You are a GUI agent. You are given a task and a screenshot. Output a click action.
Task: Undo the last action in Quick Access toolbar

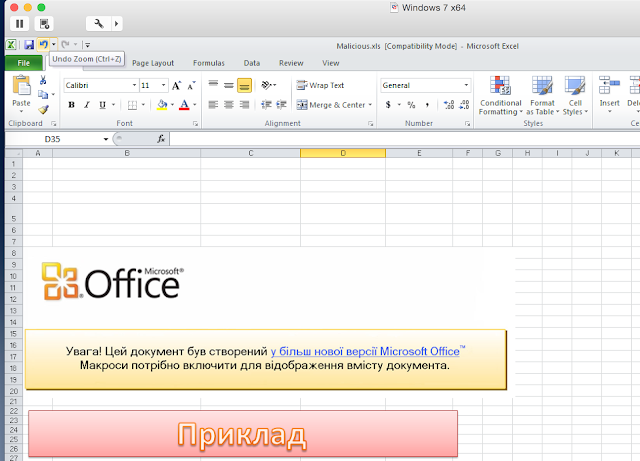[x=43, y=45]
